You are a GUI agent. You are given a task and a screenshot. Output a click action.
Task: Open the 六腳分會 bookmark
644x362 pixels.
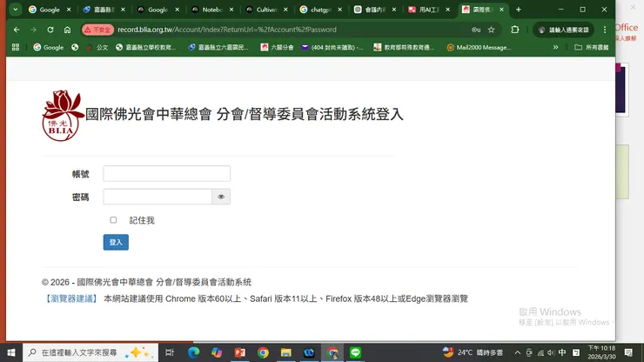(278, 47)
